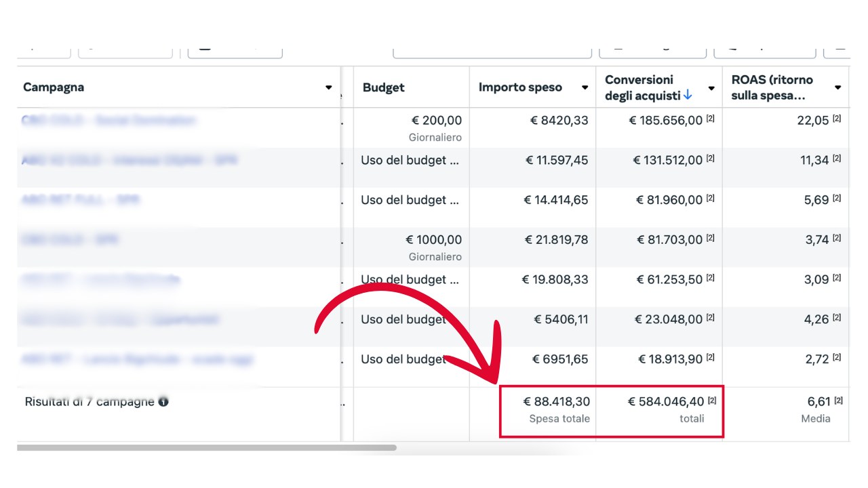The height and width of the screenshot is (488, 868).
Task: Open the Campagna column dropdown arrow
Action: pyautogui.click(x=329, y=87)
